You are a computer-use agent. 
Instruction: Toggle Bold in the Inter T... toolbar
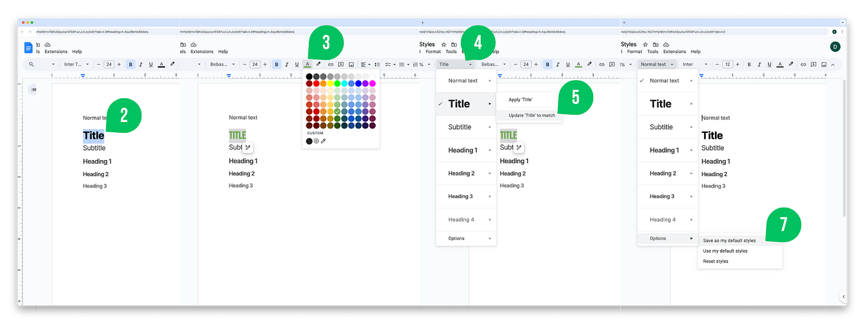(130, 64)
